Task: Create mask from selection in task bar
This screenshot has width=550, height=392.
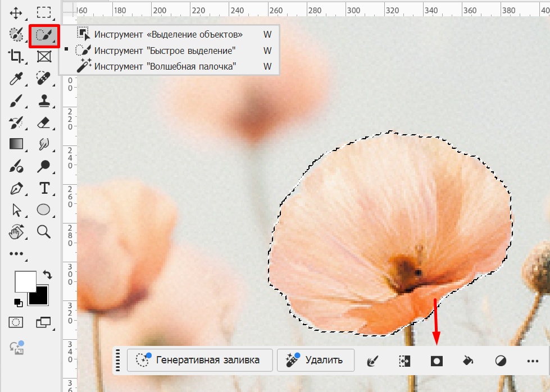Action: point(437,361)
